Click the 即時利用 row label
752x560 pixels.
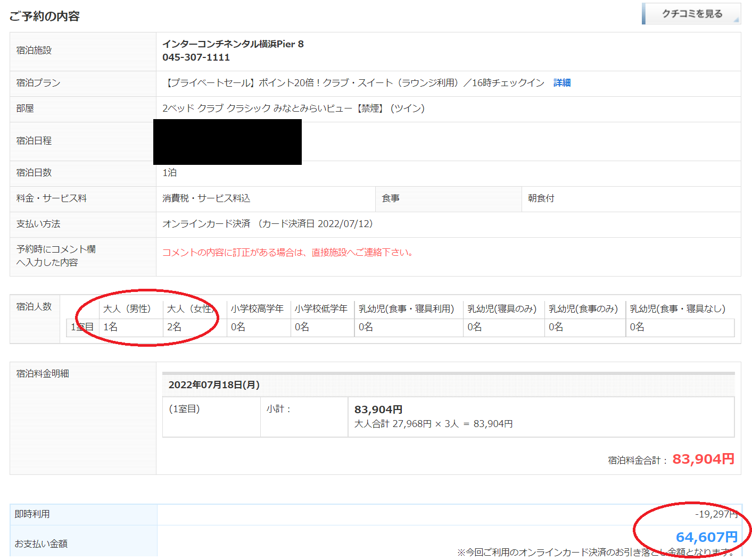32,514
